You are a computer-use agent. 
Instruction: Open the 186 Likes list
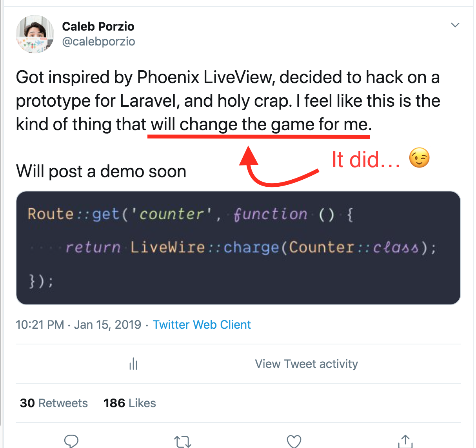(x=130, y=403)
